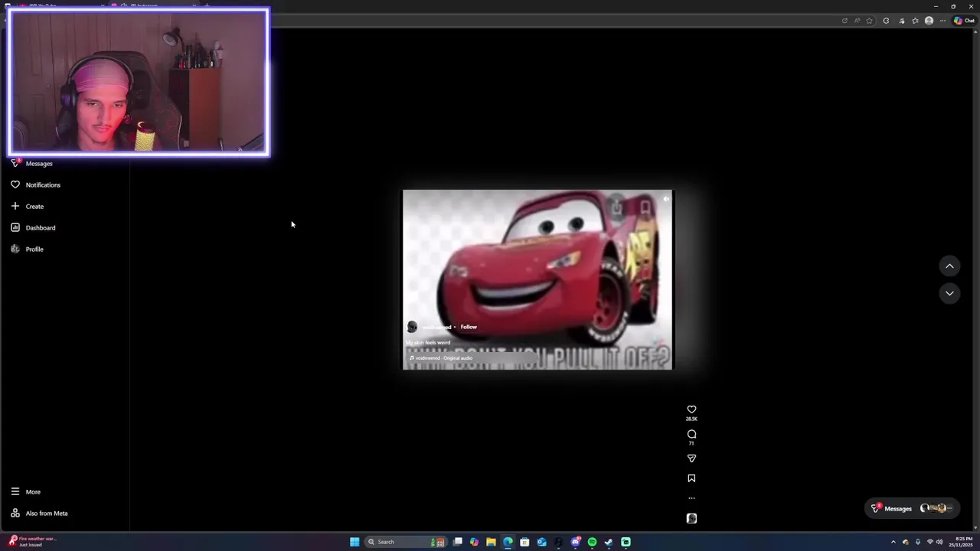Open the volume icon in system tray
This screenshot has height=551, width=980.
click(939, 542)
